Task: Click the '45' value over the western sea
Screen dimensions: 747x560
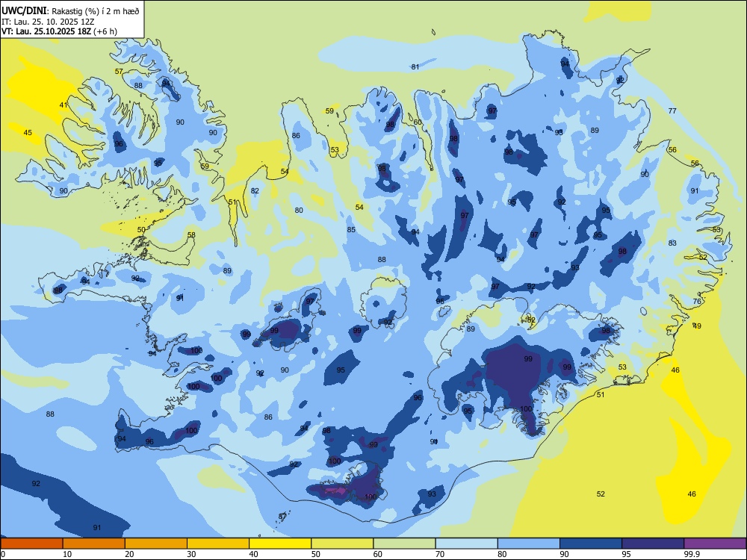Action: (x=28, y=132)
